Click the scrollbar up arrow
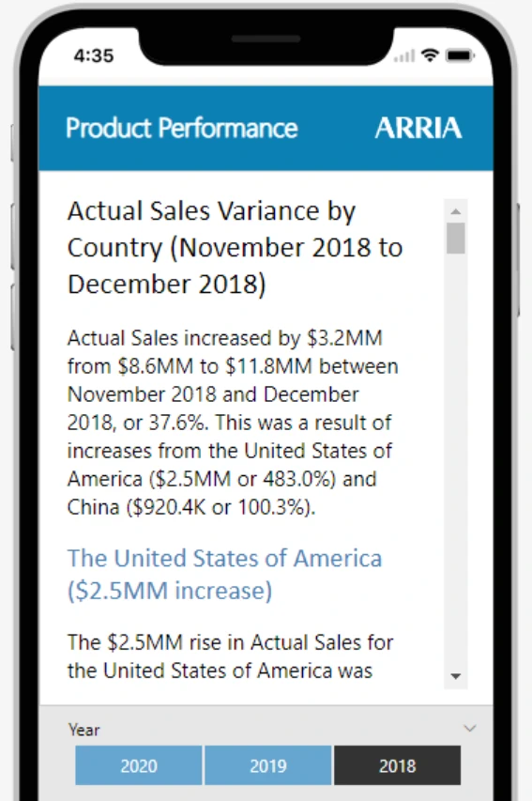Image resolution: width=532 pixels, height=801 pixels. 456,211
